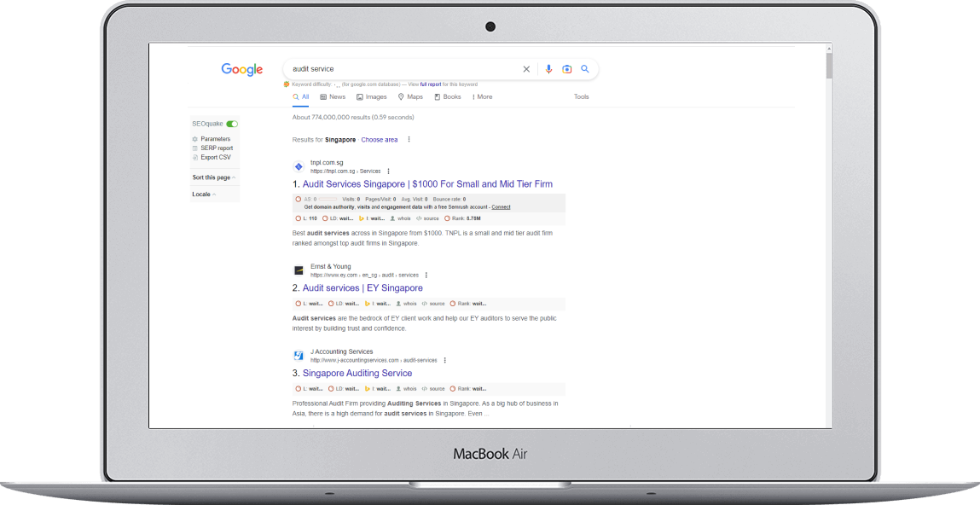Click the SERP report option
This screenshot has height=505, width=980.
[x=216, y=148]
